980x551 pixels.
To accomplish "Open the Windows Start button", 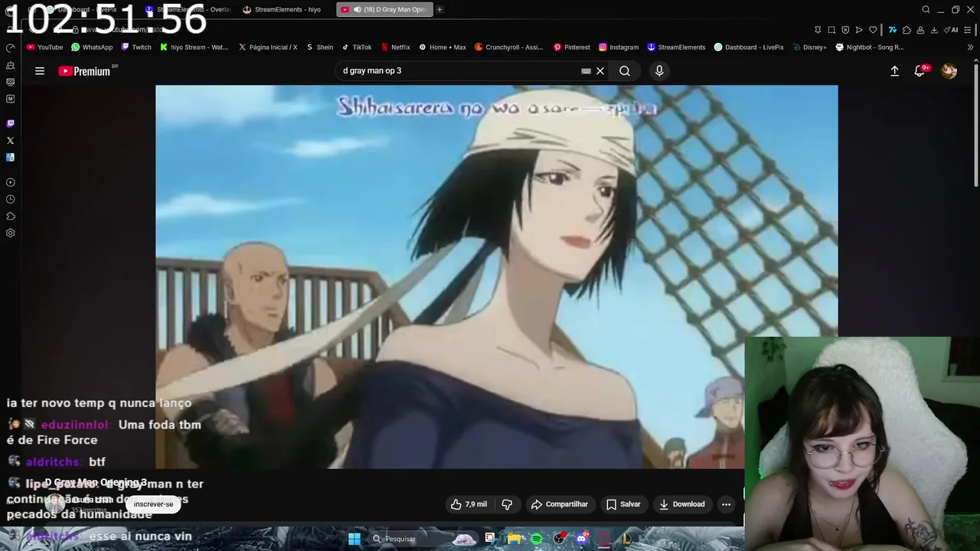I will pos(354,539).
